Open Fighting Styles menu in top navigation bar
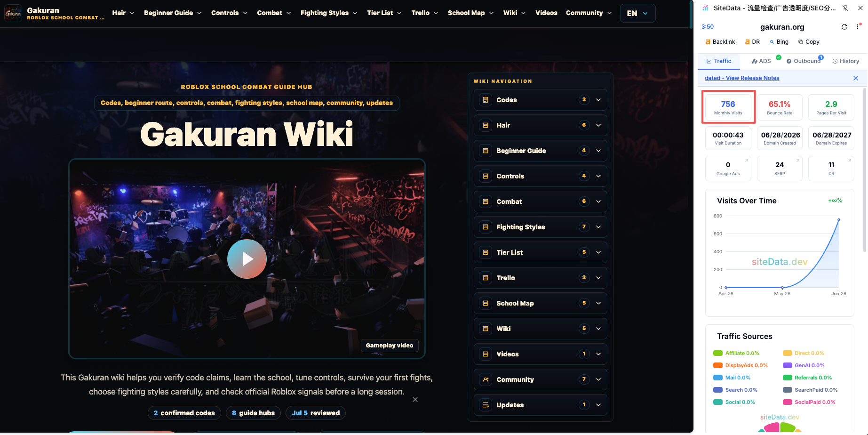Viewport: 868px width, 435px height. point(329,13)
